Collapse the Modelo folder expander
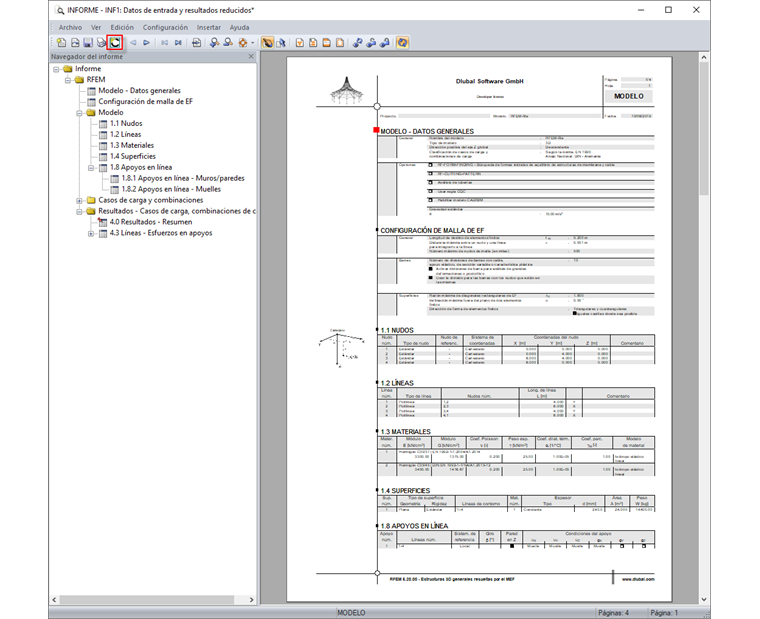The height and width of the screenshot is (619, 760). click(x=79, y=113)
